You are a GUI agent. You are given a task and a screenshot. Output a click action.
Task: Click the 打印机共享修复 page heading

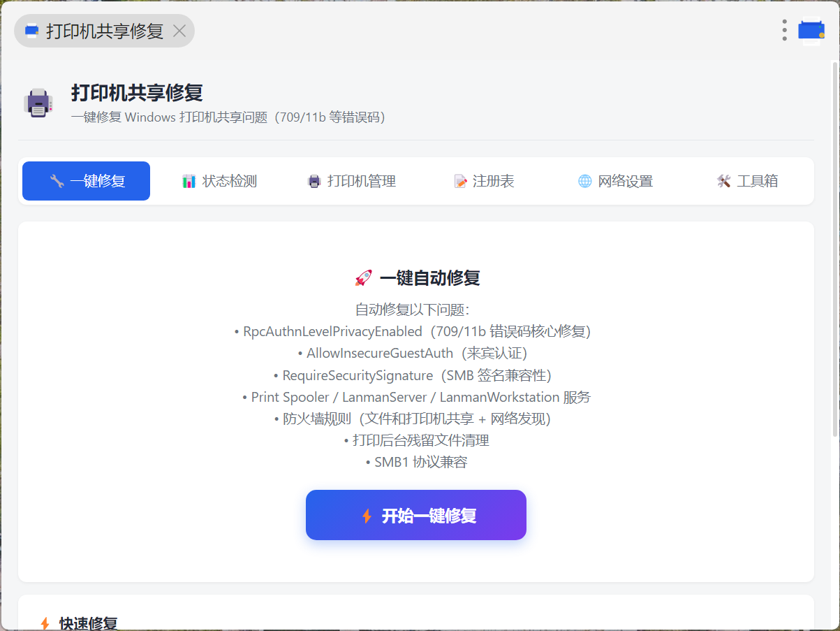tap(137, 92)
